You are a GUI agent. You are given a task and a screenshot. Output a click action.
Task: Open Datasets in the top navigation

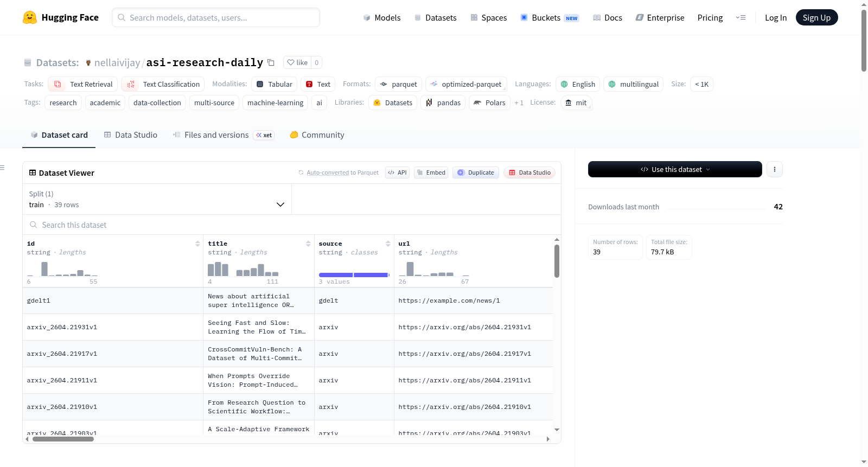(x=435, y=17)
